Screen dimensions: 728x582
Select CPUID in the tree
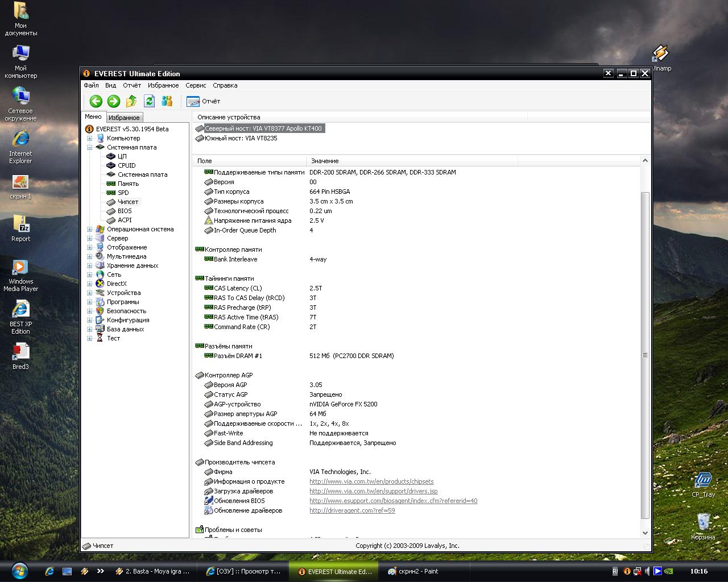click(x=127, y=165)
